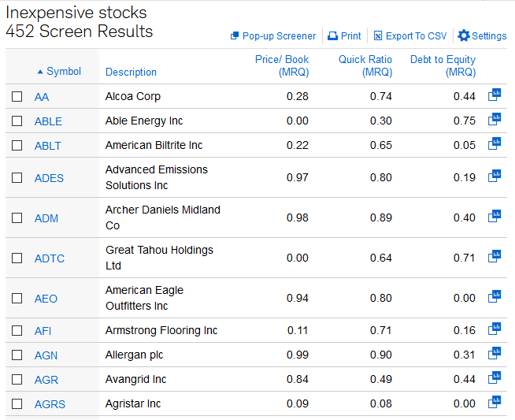This screenshot has height=420, width=515.
Task: Open chart popup icon for Armstrong Flooring row
Action: pyautogui.click(x=495, y=329)
